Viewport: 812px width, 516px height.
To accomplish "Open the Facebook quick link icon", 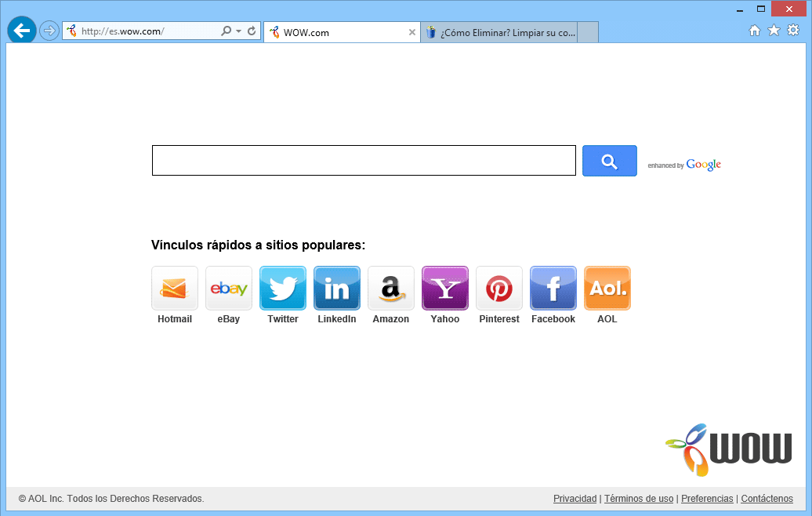I will (x=553, y=288).
